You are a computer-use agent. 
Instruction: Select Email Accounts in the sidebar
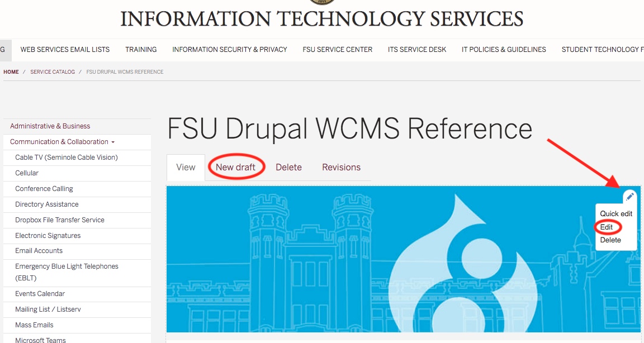[39, 251]
